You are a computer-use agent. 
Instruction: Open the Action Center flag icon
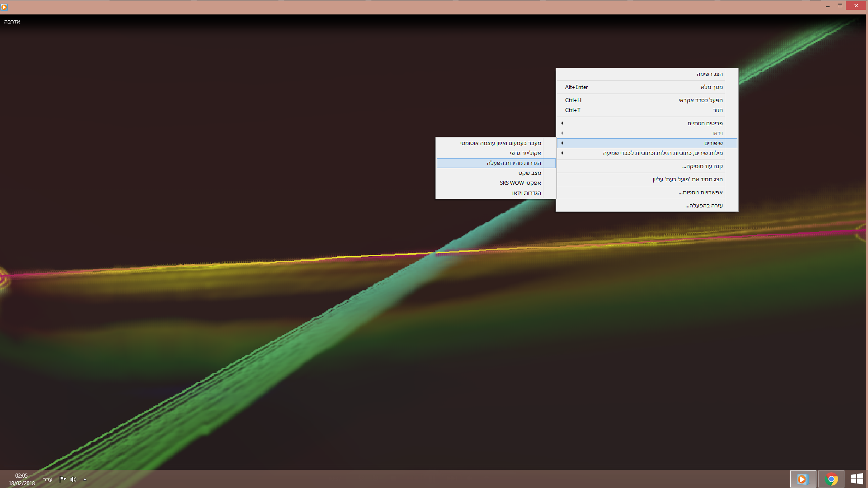[62, 479]
